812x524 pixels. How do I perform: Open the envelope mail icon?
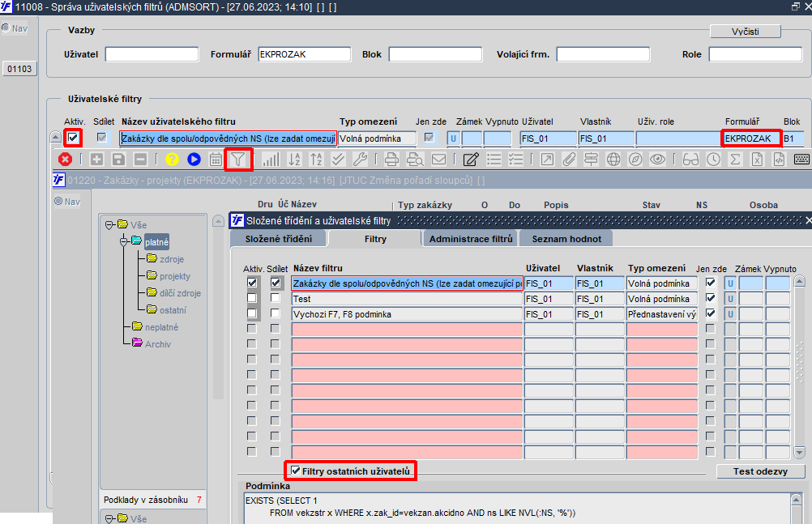(x=438, y=160)
